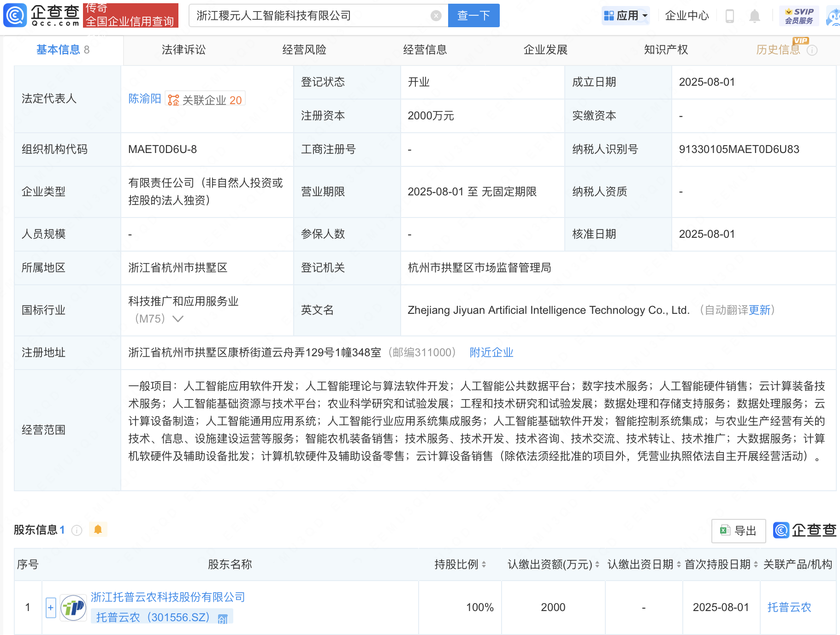Expand the 国标行业 M75 details chevron
The height and width of the screenshot is (635, 840).
178,318
